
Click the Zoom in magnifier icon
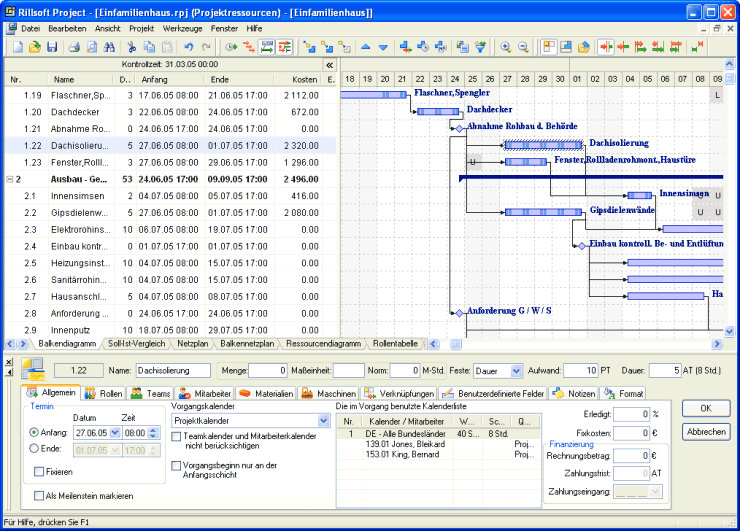click(505, 47)
